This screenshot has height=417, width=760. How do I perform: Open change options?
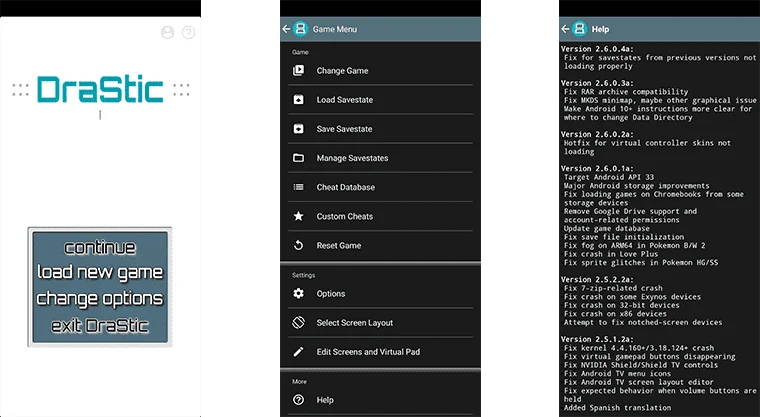(x=100, y=299)
